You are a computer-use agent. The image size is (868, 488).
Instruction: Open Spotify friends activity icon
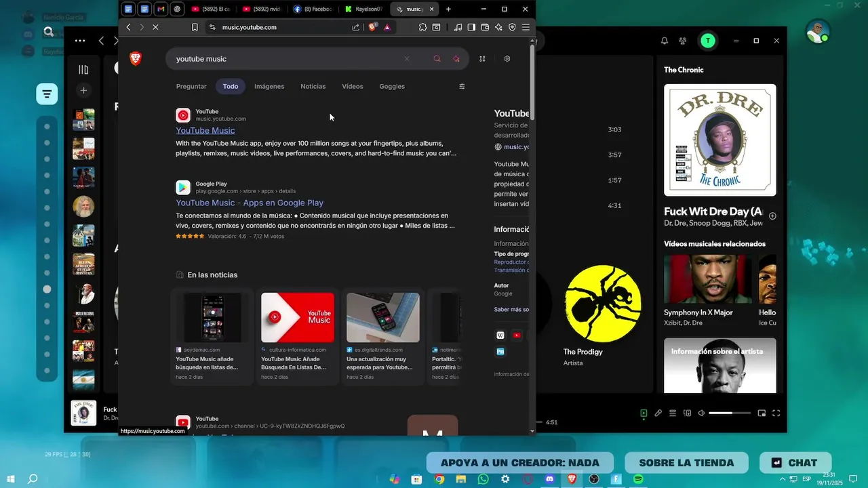(x=683, y=41)
